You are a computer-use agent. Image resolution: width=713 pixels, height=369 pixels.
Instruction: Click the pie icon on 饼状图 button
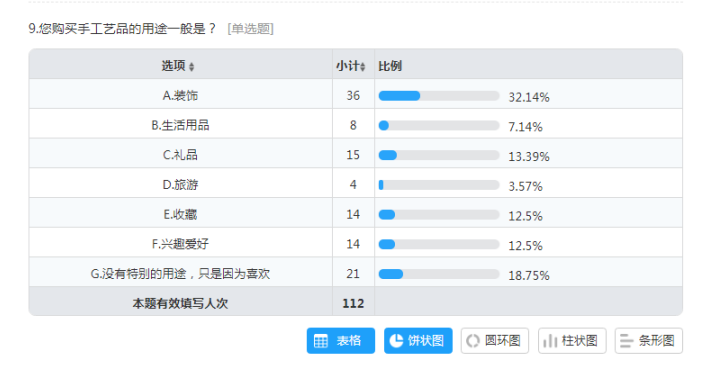[x=396, y=340]
